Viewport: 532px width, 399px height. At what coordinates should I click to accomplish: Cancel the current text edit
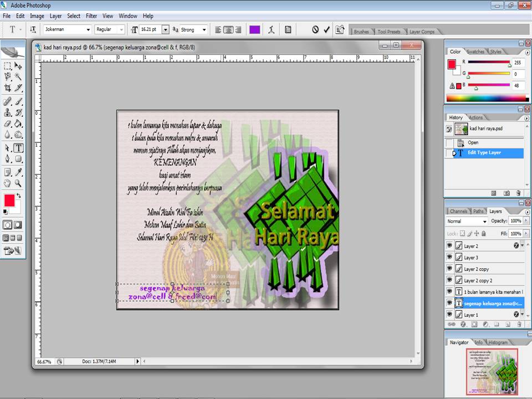point(315,30)
